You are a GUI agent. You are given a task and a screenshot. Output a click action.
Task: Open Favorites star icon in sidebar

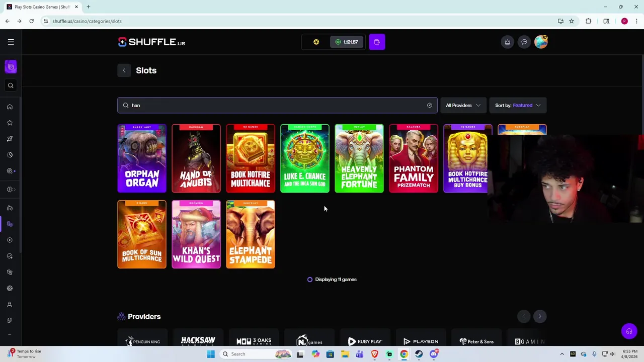pos(10,123)
